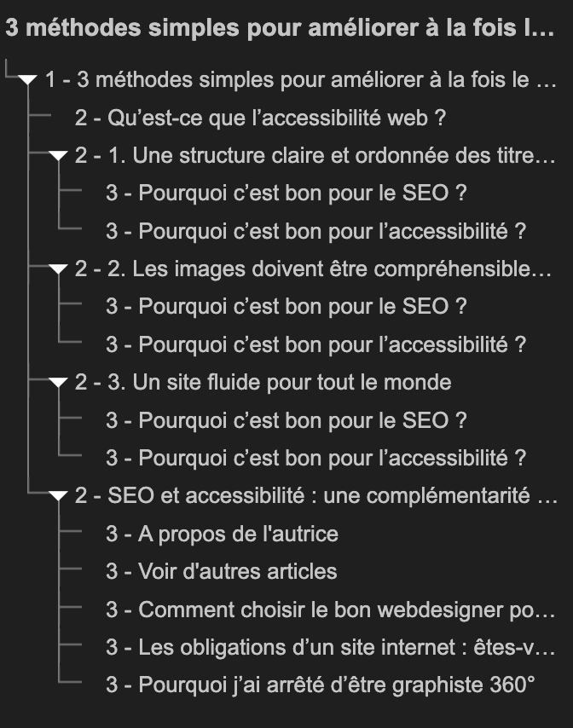Select the "2 - 3. Un site fluide" heading text
Image resolution: width=573 pixels, height=728 pixels.
(x=263, y=382)
